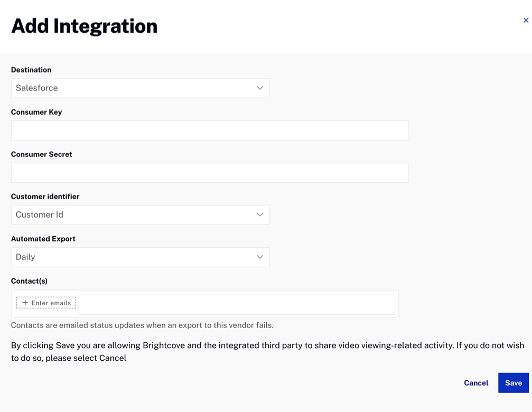Click the contact email entry box
Image resolution: width=532 pixels, height=412 pixels.
(236, 304)
